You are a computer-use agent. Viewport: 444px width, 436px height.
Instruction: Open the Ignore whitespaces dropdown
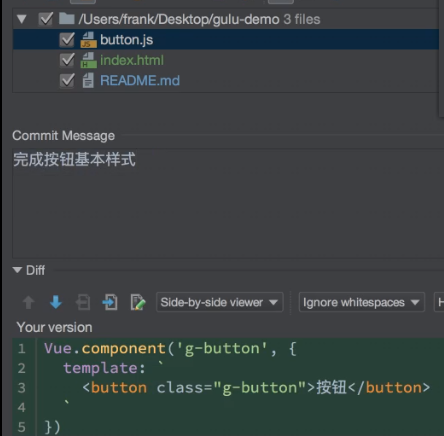click(x=362, y=302)
